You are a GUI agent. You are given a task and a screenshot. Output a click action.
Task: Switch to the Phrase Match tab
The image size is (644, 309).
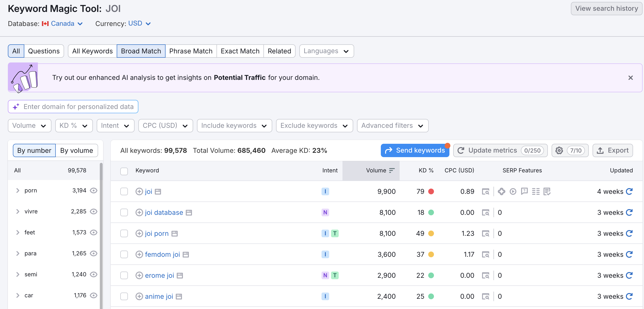pyautogui.click(x=191, y=51)
